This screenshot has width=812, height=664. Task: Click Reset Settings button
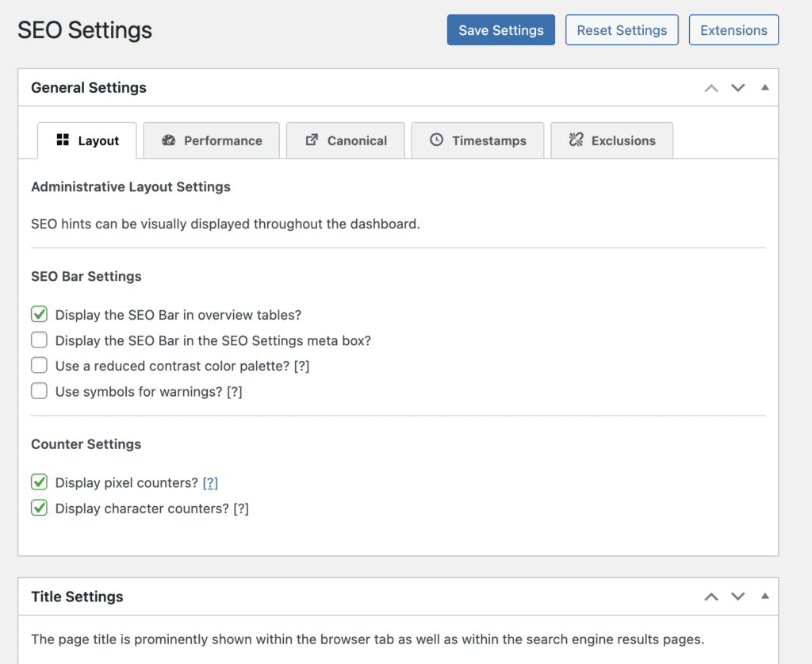coord(622,30)
